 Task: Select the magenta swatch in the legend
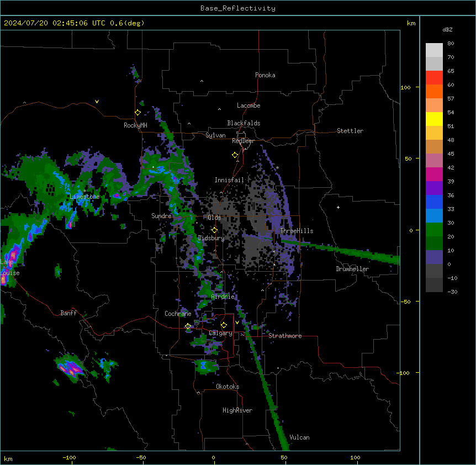[434, 174]
